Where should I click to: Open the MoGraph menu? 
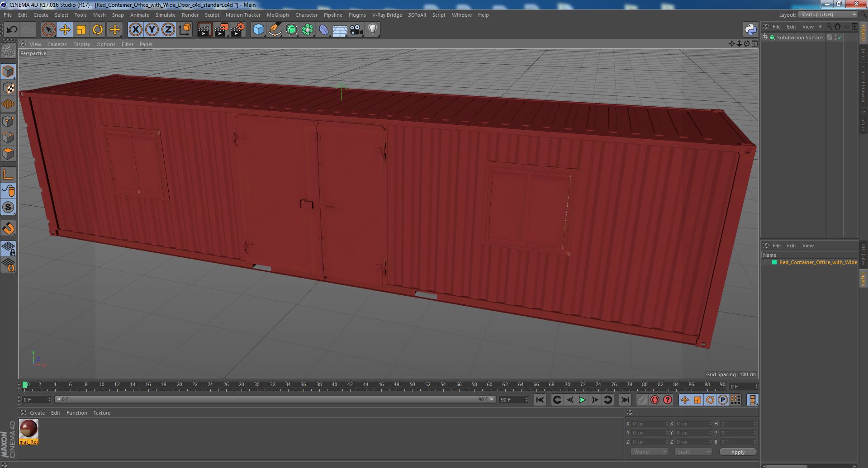click(278, 15)
